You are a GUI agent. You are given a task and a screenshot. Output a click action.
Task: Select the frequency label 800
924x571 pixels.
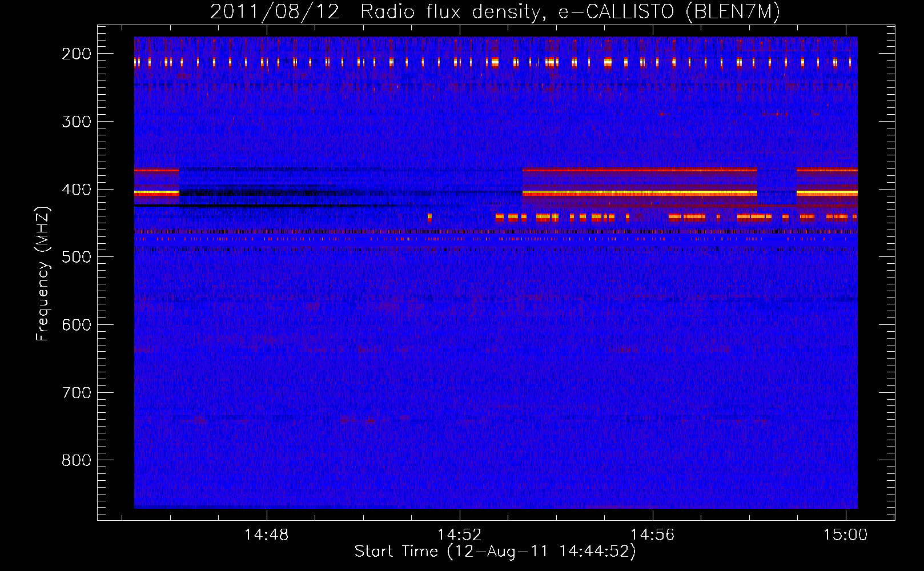click(x=77, y=460)
